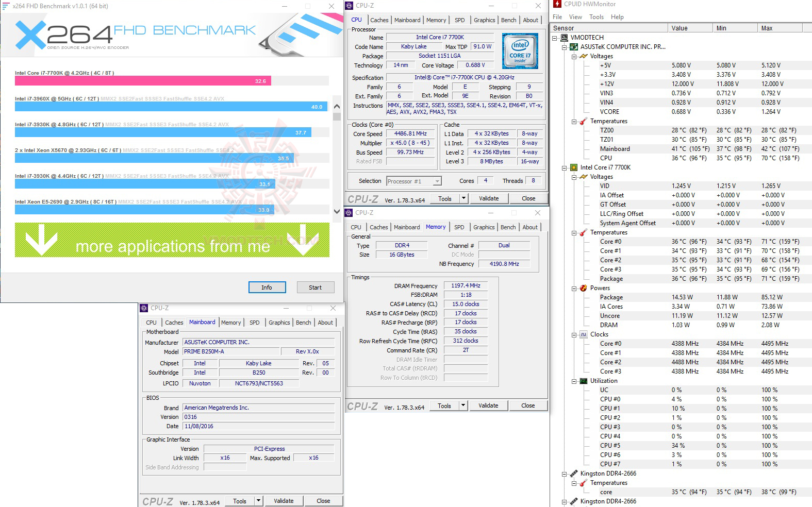Click the Utilization icon in HWMonitor
812x507 pixels.
pyautogui.click(x=584, y=381)
